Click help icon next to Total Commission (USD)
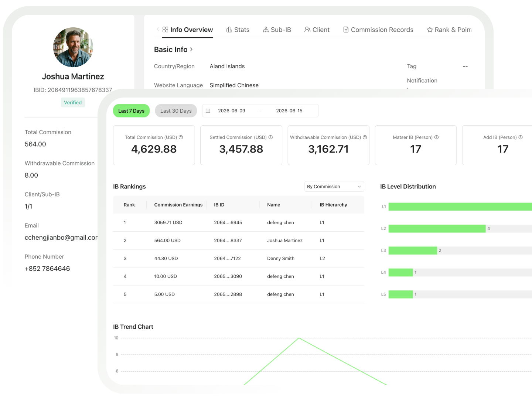This screenshot has width=532, height=399. (181, 137)
